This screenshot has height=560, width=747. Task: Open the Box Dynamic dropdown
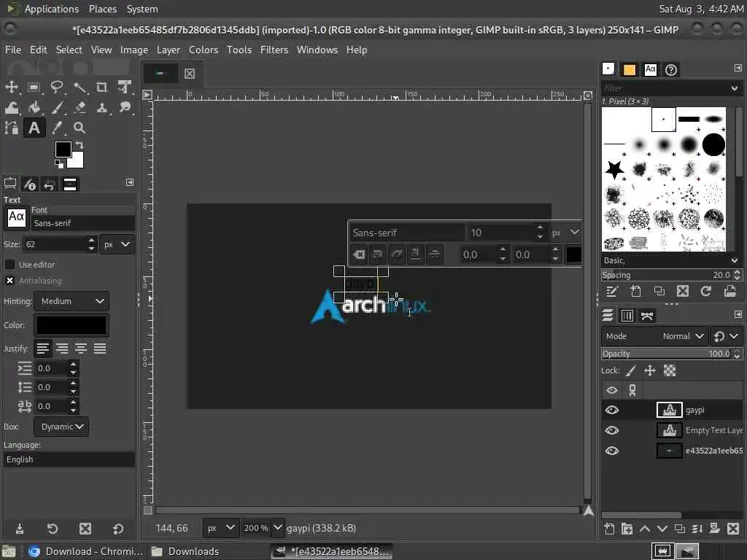(x=61, y=427)
